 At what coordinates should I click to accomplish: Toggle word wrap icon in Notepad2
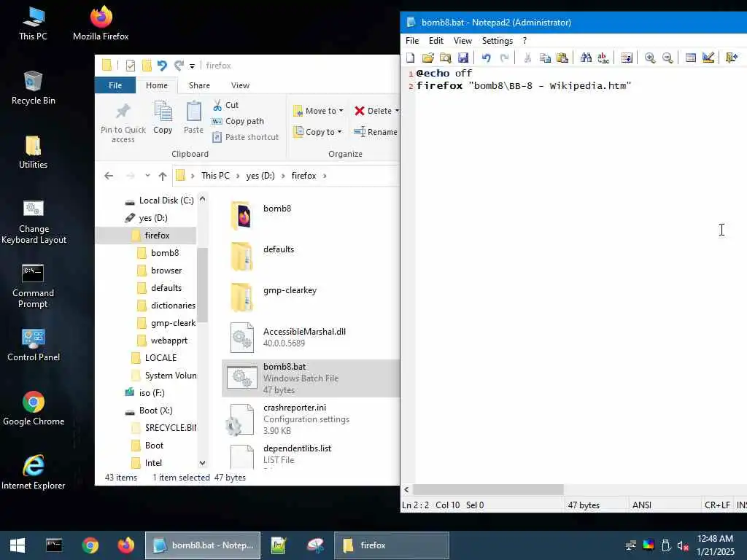(x=627, y=58)
